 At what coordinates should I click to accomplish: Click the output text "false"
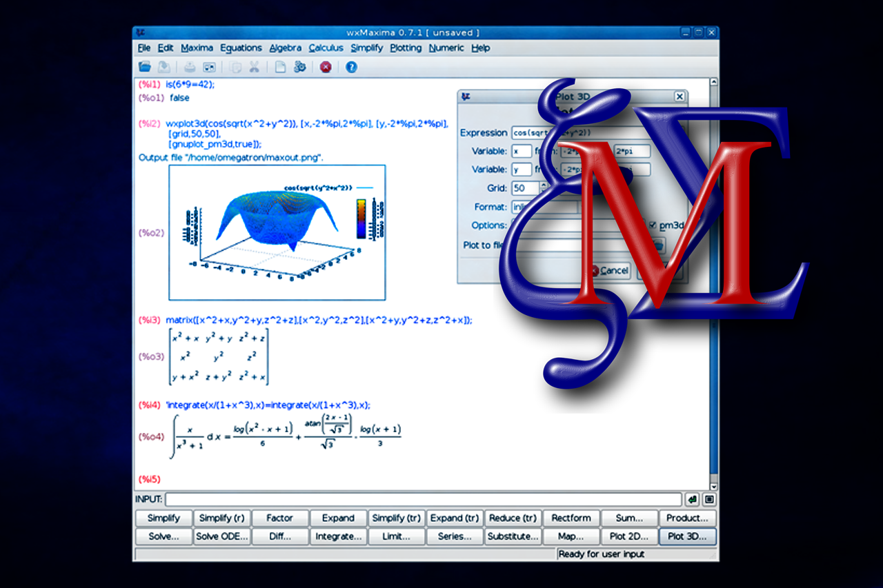179,98
